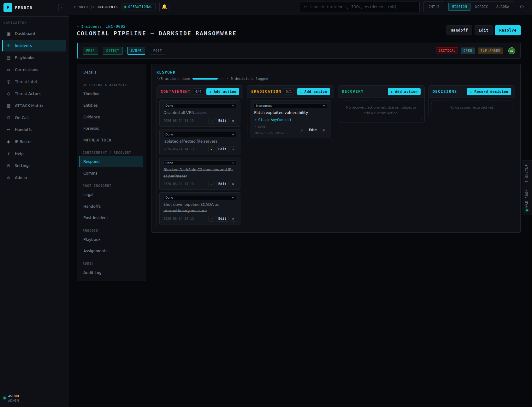Viewport: 532px width, 407px height.
Task: Open status dropdown for 'Shut down pipeline SCADA'
Action: point(200,198)
